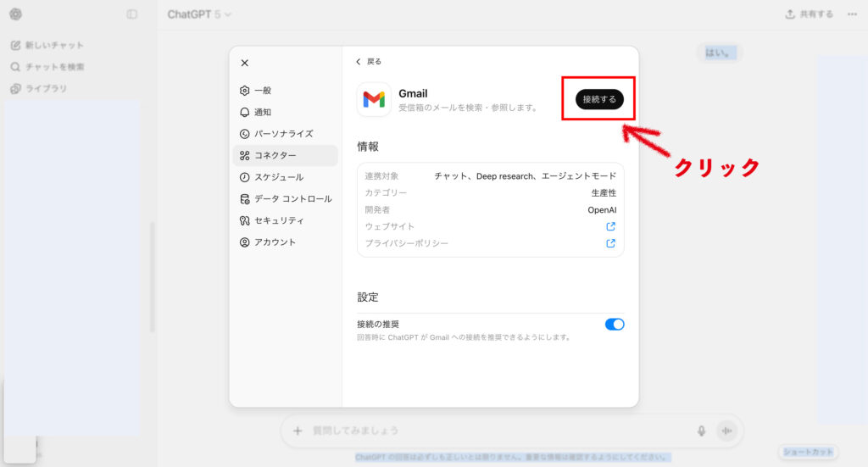Viewport: 868px width, 467px height.
Task: Select the コネクター connectors tab
Action: (275, 156)
